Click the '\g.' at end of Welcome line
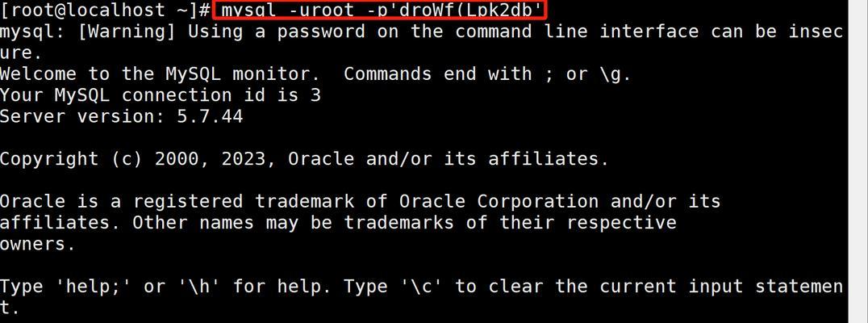 [x=615, y=74]
